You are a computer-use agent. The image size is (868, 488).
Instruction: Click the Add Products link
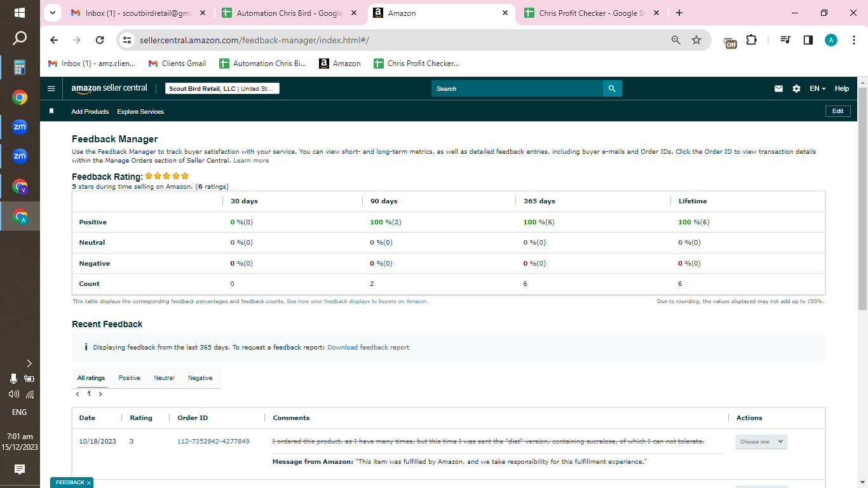click(90, 111)
